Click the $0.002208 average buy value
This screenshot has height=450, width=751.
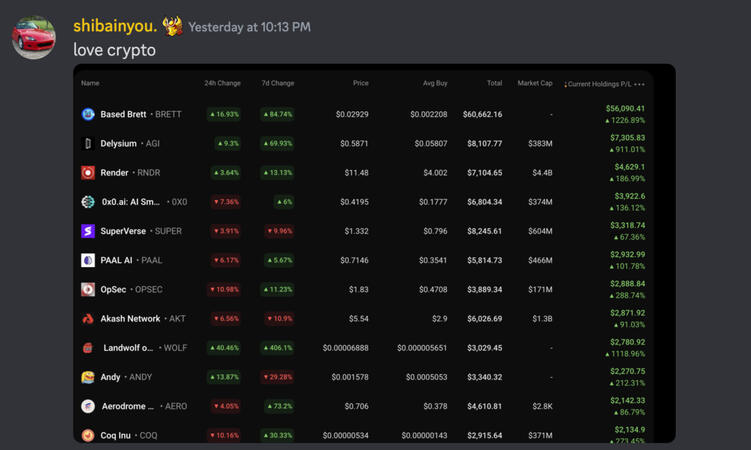pos(429,114)
